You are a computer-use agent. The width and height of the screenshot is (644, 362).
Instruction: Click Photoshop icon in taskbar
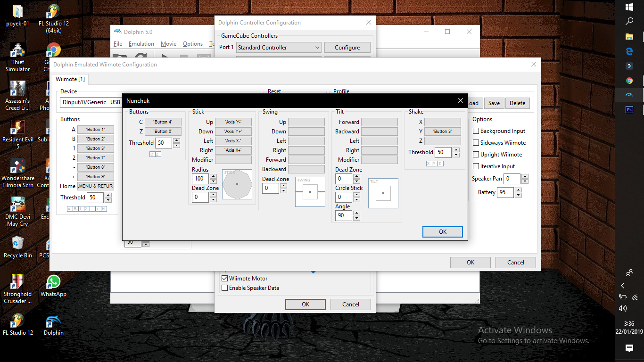629,109
